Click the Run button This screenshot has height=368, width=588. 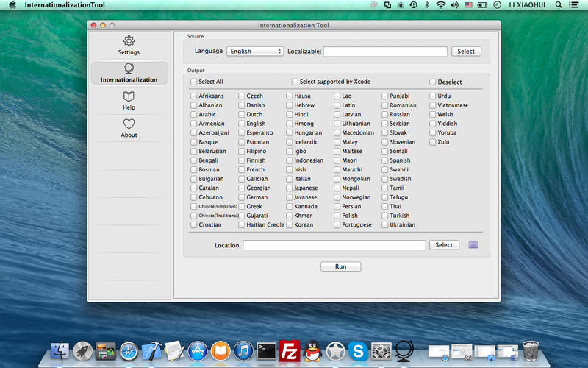[x=340, y=266]
